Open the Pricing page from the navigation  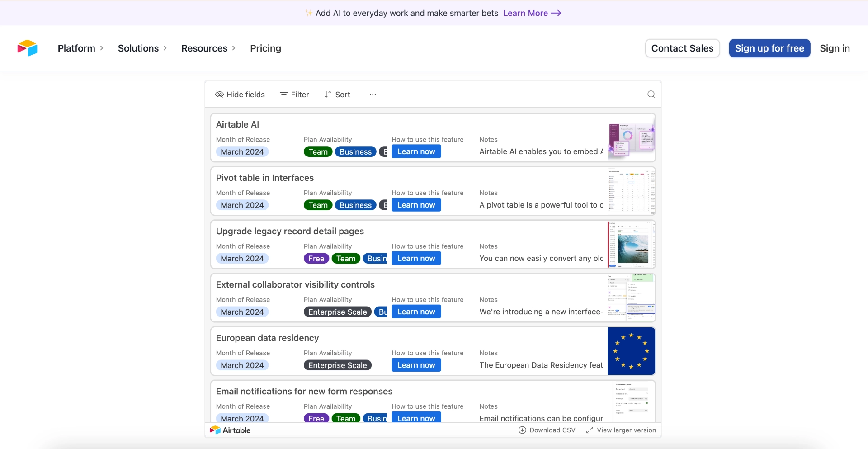tap(265, 48)
